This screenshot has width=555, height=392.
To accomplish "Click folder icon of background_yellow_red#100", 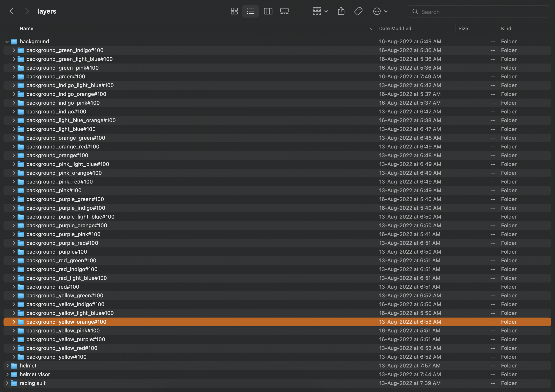I will (21, 348).
